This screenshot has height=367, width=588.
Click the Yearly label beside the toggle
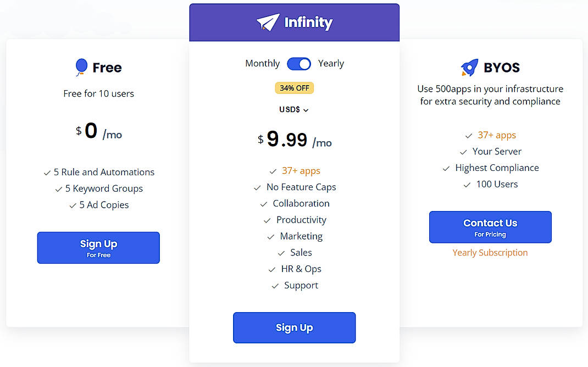point(331,63)
